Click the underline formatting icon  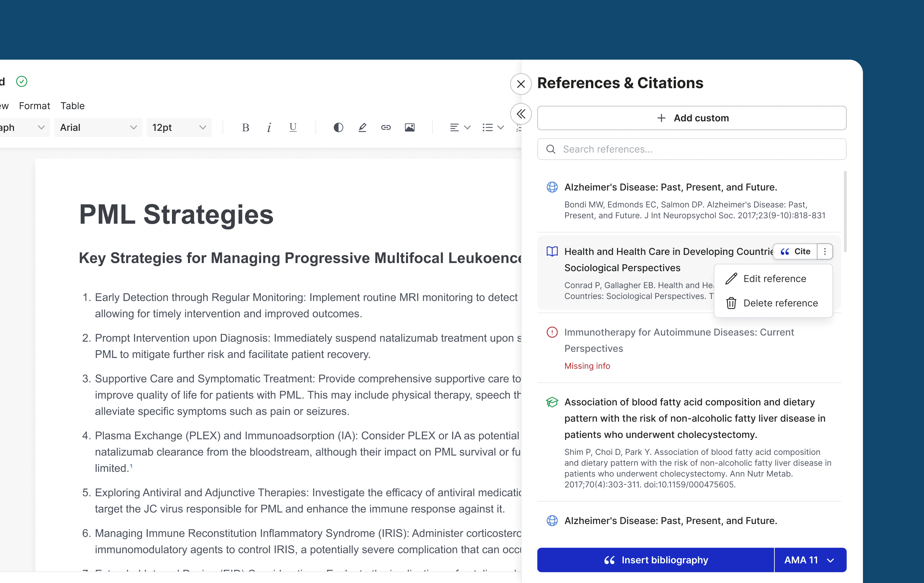pyautogui.click(x=293, y=127)
